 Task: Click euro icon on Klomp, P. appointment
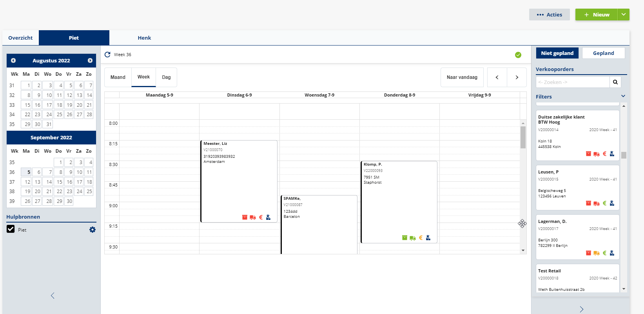point(421,238)
